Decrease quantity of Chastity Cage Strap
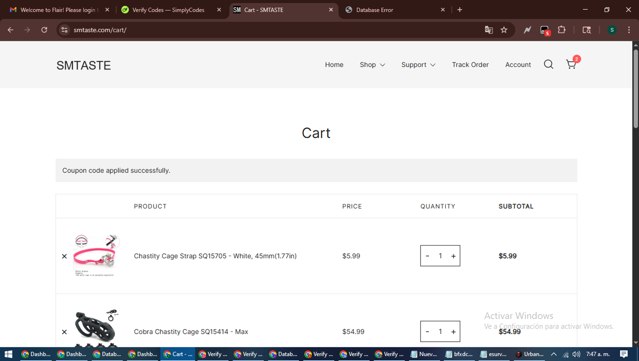 click(x=427, y=256)
